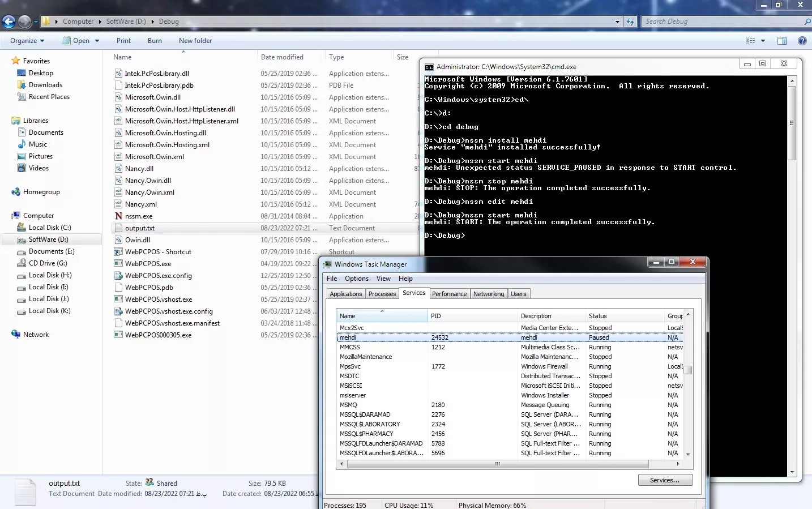This screenshot has height=509, width=812.
Task: Click the CD Drive (G:) icon
Action: pyautogui.click(x=22, y=263)
